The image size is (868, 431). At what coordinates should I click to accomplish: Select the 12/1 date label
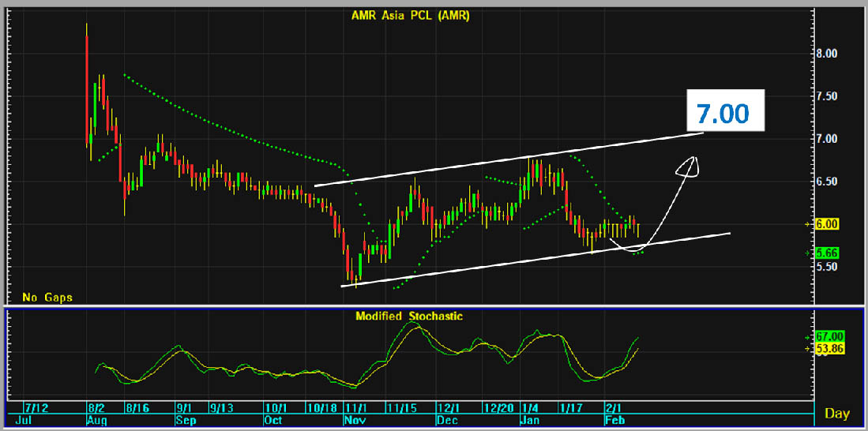coord(449,408)
